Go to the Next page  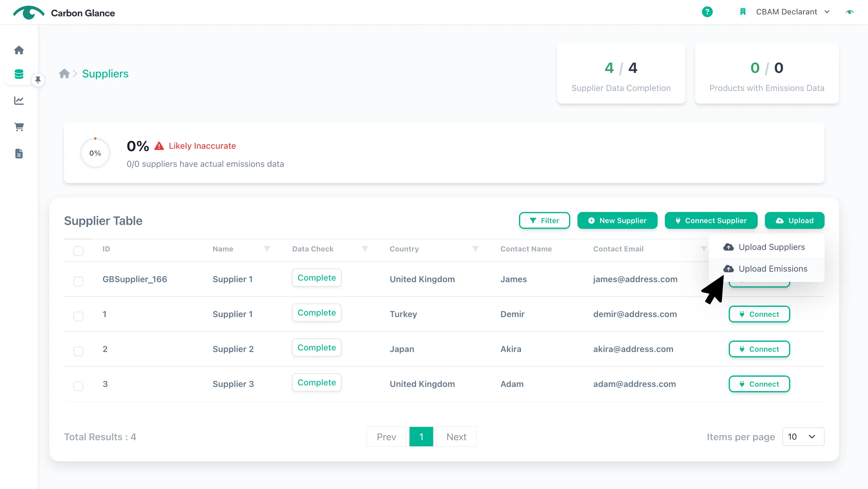tap(456, 437)
